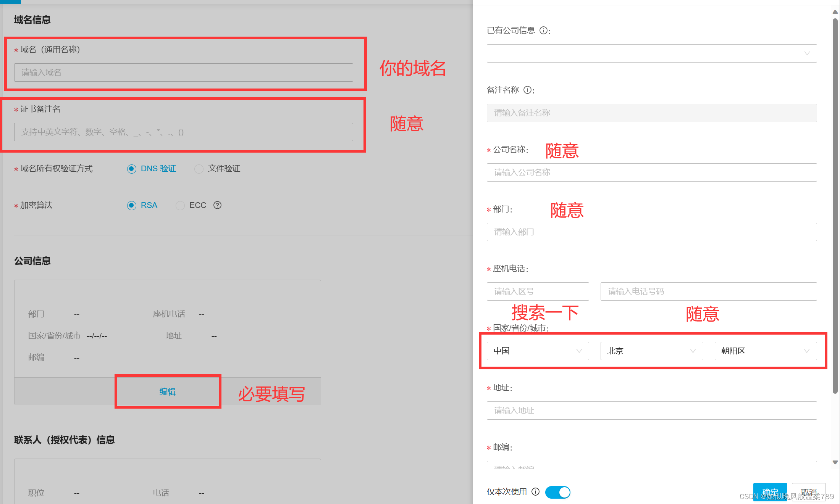This screenshot has height=504, width=840.
Task: Toggle the 仅本次使用 switch
Action: [557, 492]
